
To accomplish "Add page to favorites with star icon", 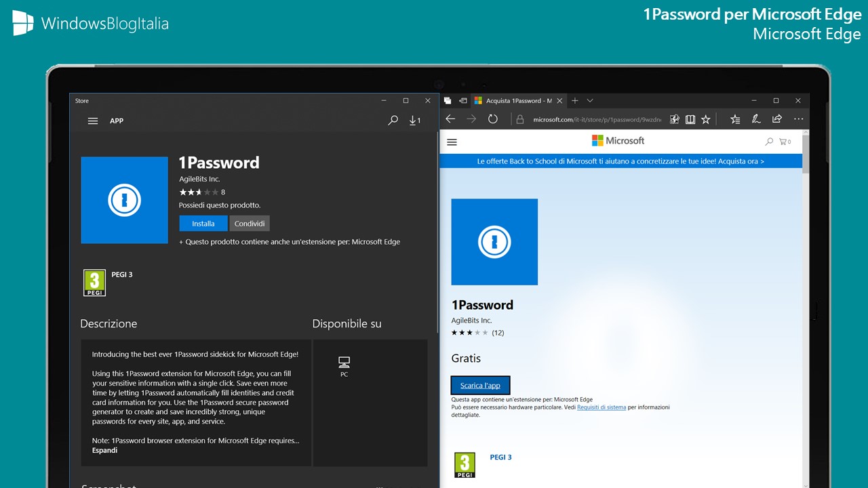I will tap(706, 119).
